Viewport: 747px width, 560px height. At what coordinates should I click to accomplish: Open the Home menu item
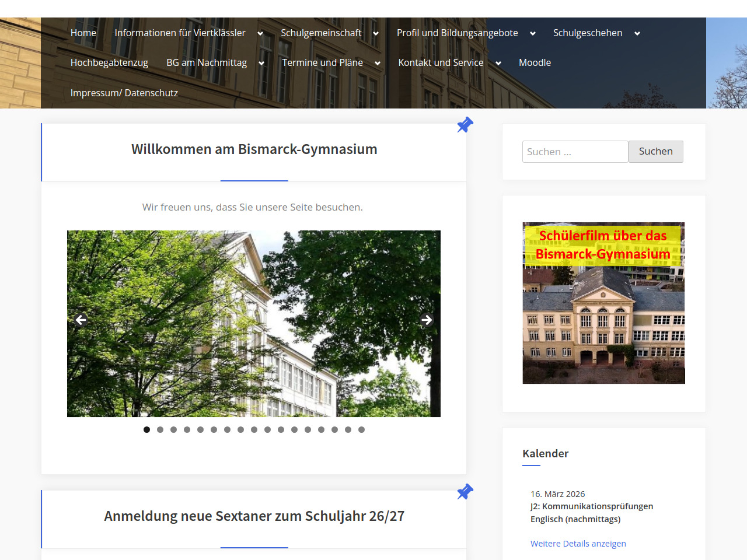(83, 33)
